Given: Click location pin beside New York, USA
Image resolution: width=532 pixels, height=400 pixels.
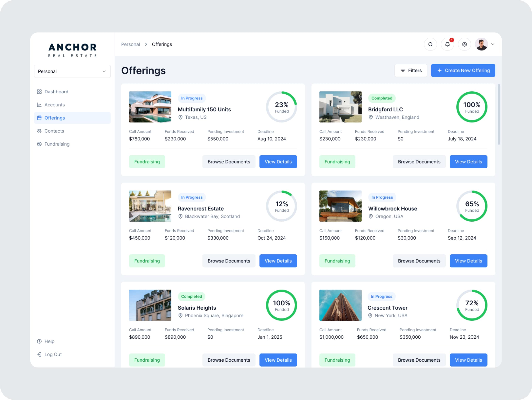Looking at the screenshot, I should tap(370, 315).
